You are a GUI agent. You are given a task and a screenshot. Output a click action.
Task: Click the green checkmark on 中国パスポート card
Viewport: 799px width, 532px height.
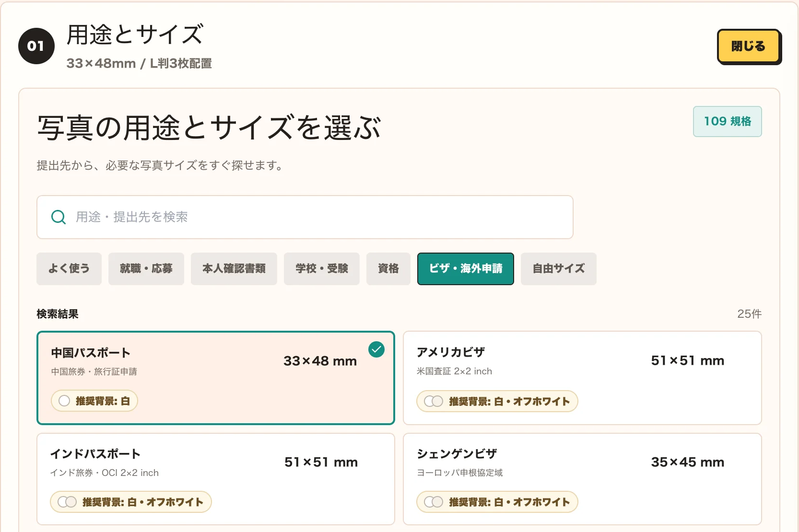(376, 349)
